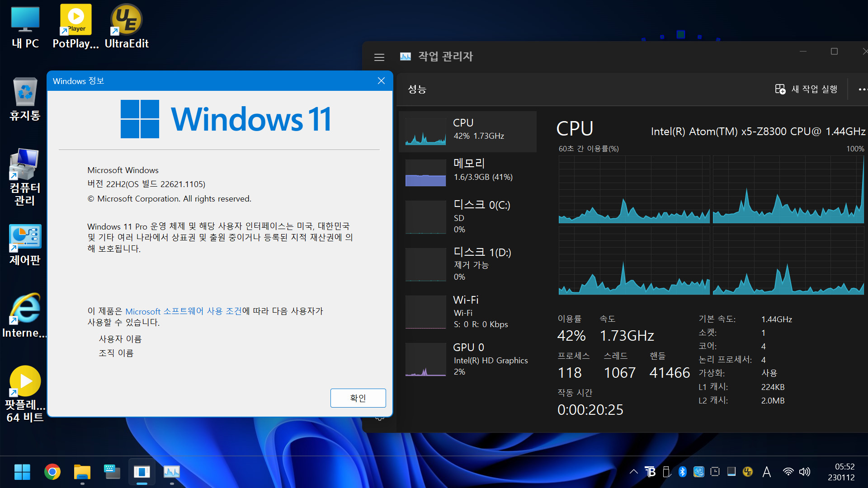
Task: Maximize the Task Manager window
Action: tap(834, 52)
